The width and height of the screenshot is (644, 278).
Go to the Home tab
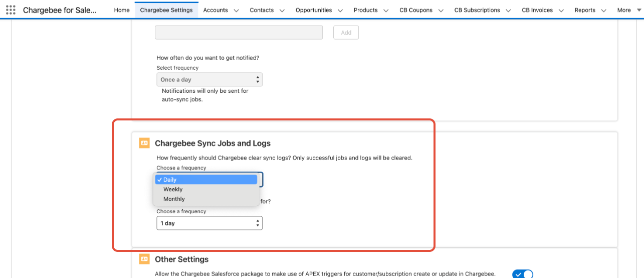point(122,10)
